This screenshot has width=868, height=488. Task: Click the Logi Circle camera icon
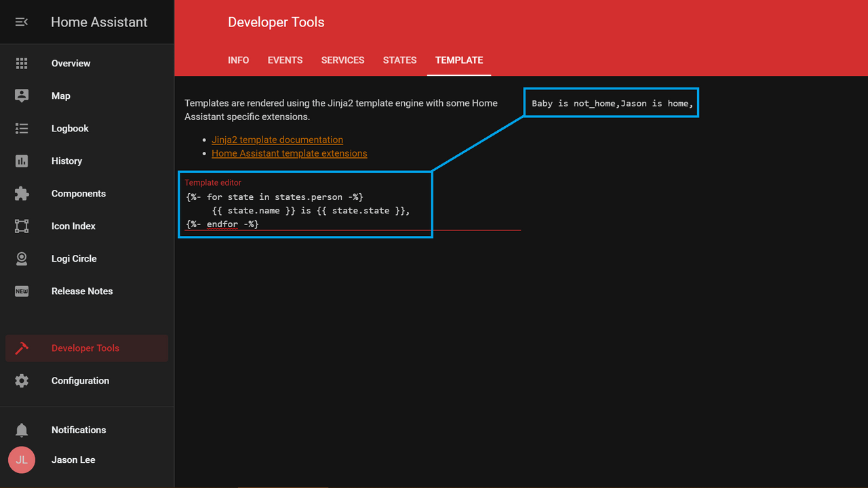tap(22, 258)
